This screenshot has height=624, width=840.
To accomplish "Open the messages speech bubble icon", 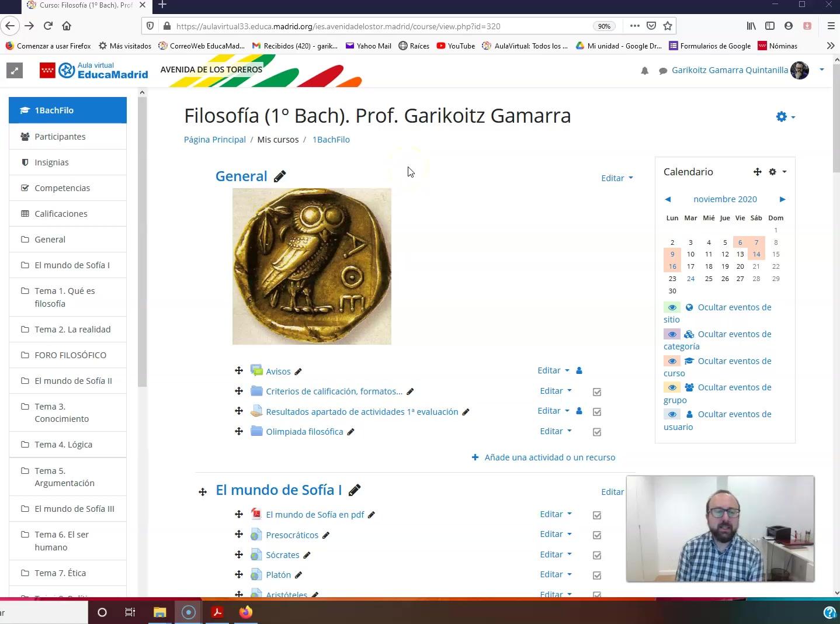I will [x=663, y=71].
